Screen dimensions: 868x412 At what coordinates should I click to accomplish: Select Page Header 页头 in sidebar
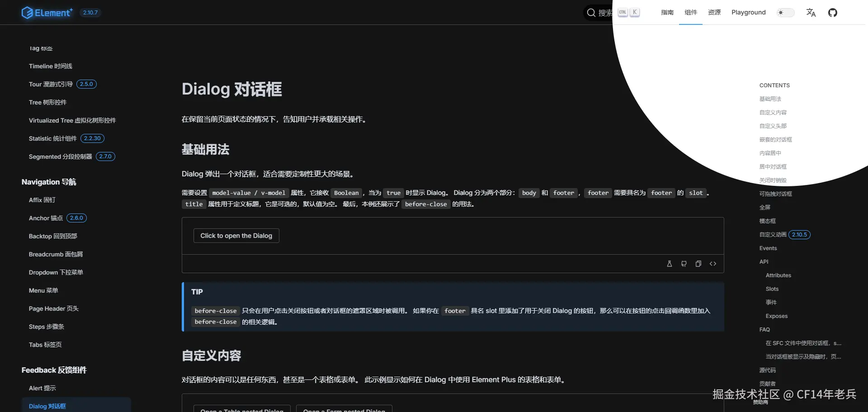pyautogui.click(x=54, y=308)
